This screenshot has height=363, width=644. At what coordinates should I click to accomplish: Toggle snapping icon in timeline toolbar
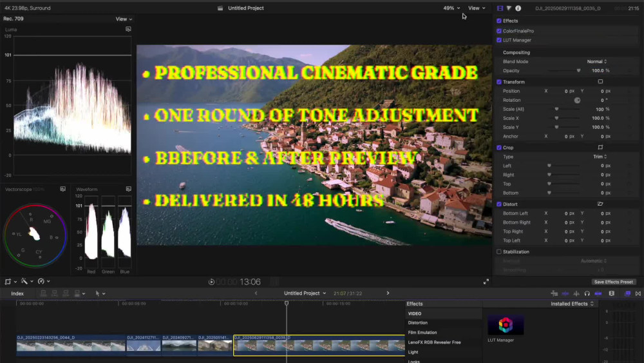click(598, 293)
